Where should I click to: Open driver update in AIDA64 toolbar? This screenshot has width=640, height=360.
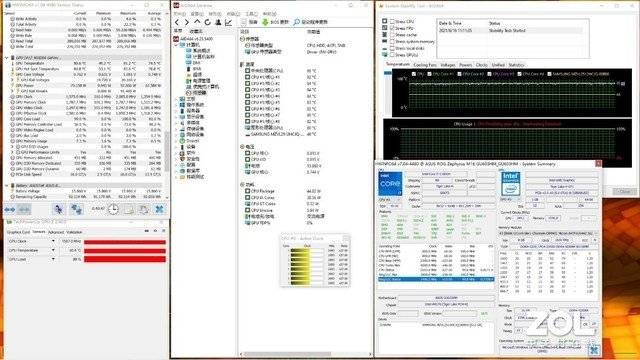click(311, 22)
